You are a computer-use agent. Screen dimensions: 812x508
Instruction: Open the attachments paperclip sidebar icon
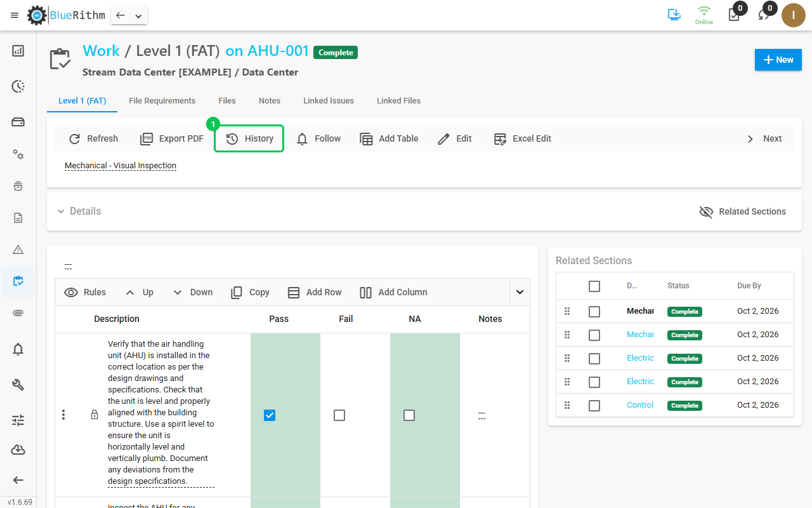point(18,313)
